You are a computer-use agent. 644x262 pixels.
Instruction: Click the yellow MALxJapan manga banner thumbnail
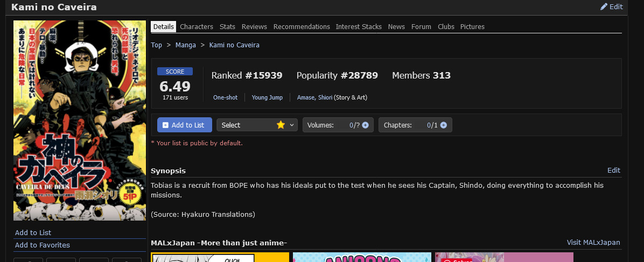pos(220,257)
